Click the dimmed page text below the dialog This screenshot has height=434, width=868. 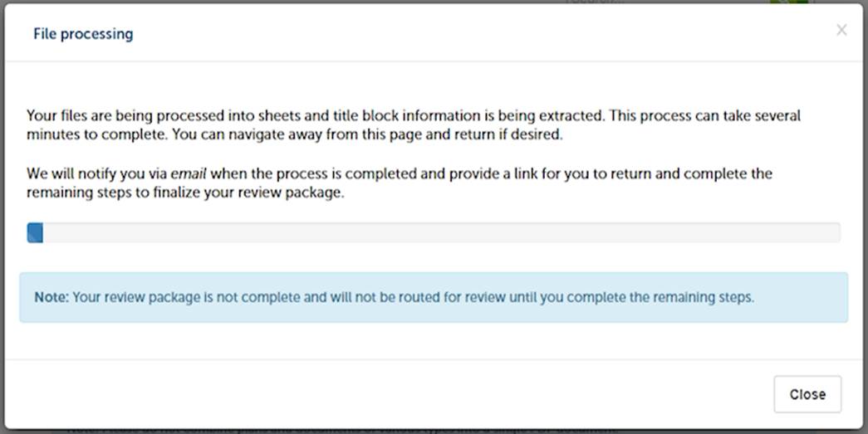(x=332, y=430)
